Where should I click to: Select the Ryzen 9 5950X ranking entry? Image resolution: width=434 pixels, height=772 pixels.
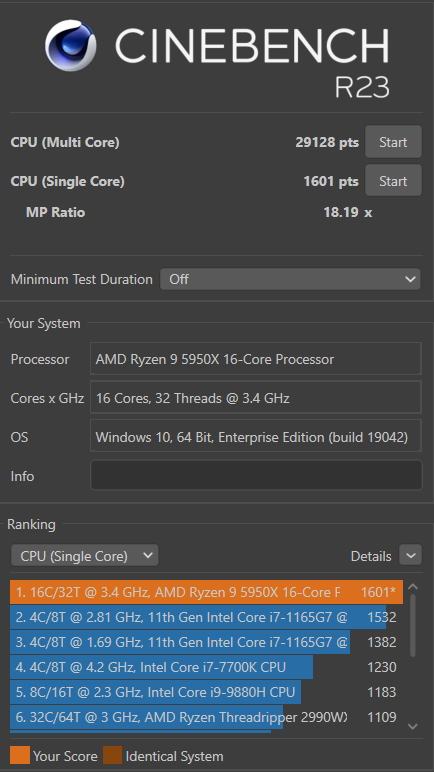tap(206, 592)
